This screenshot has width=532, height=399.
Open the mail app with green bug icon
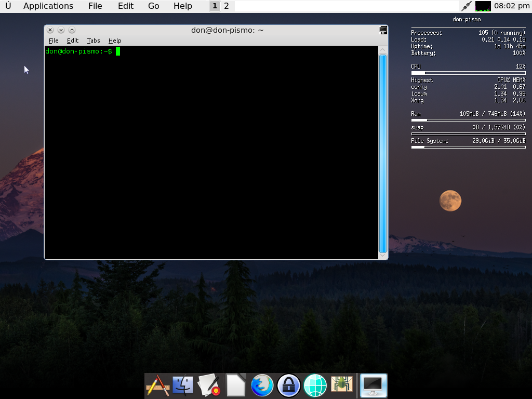click(x=342, y=384)
